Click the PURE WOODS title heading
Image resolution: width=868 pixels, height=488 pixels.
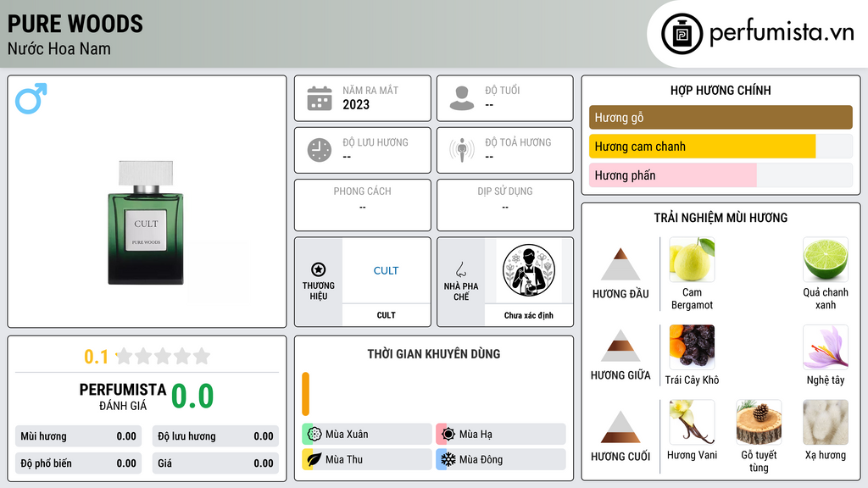[75, 24]
